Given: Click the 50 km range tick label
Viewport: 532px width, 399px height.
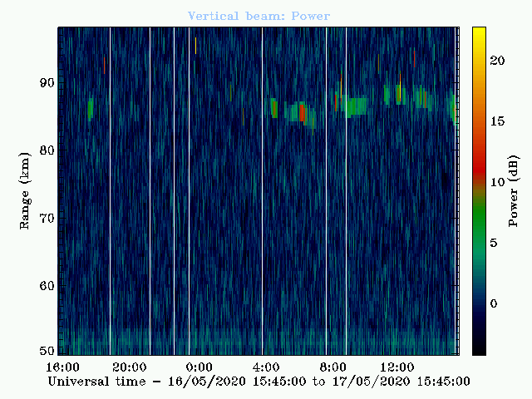Looking at the screenshot, I should [x=47, y=351].
